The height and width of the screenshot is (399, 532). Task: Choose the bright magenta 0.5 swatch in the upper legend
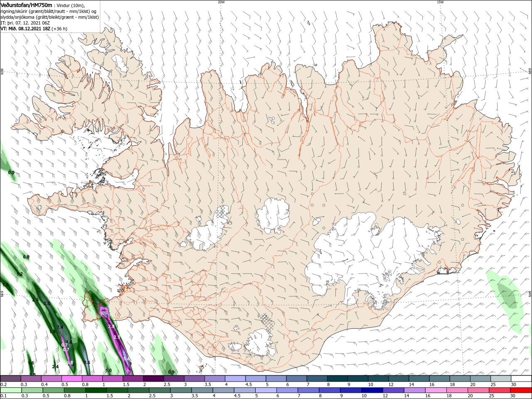point(71,379)
